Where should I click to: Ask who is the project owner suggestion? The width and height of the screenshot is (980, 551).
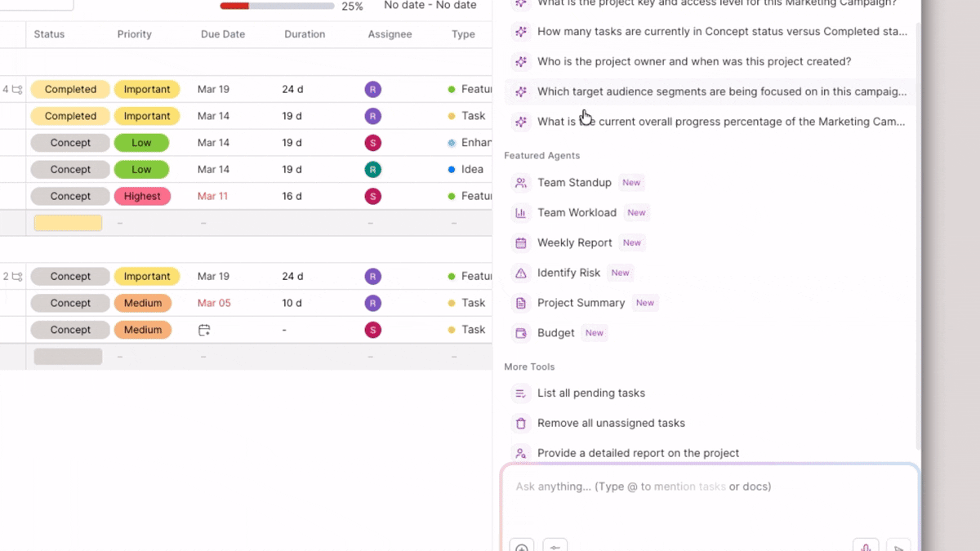tap(693, 62)
